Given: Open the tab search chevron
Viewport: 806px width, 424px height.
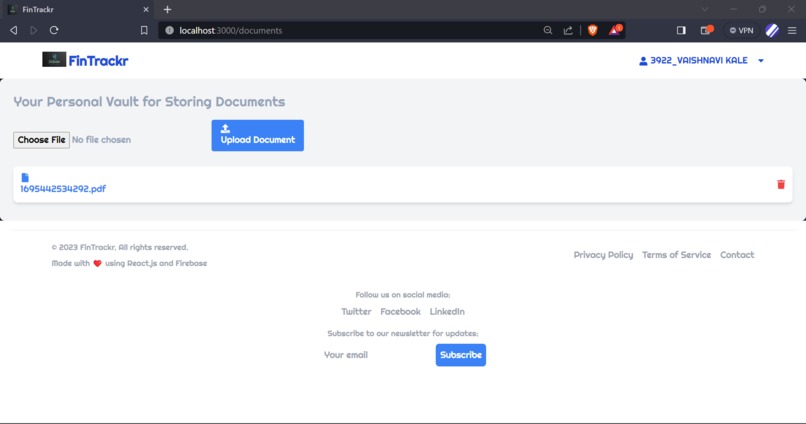Looking at the screenshot, I should coord(705,9).
